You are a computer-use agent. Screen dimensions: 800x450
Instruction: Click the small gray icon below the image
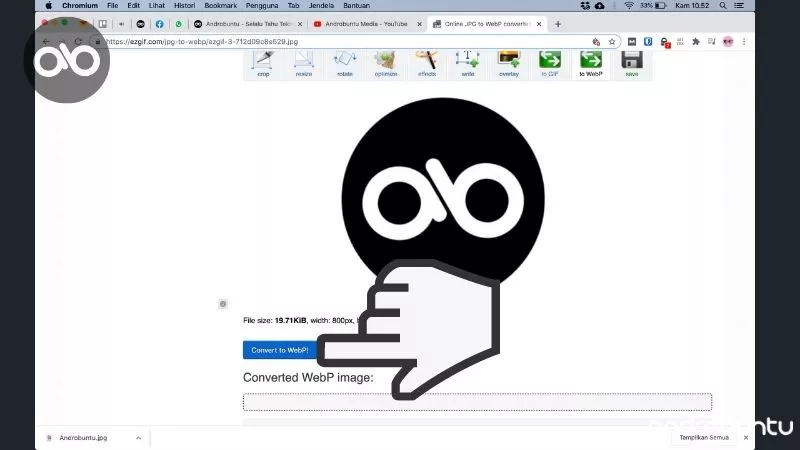(223, 304)
